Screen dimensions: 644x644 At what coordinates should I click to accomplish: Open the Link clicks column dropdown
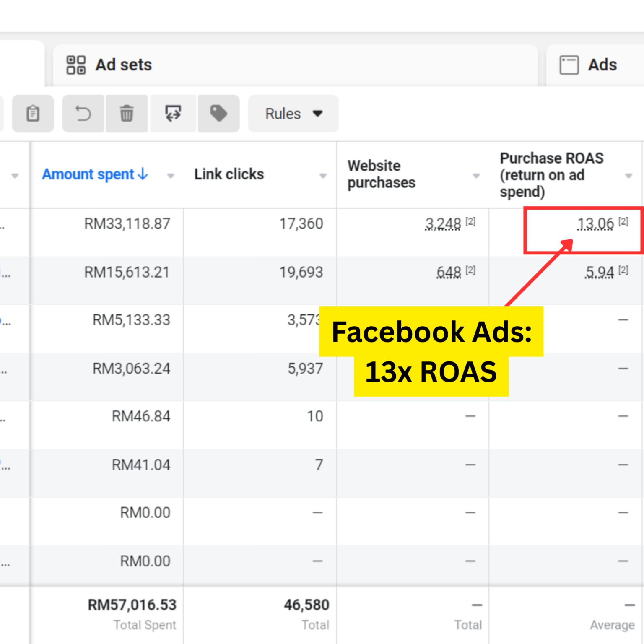point(323,176)
